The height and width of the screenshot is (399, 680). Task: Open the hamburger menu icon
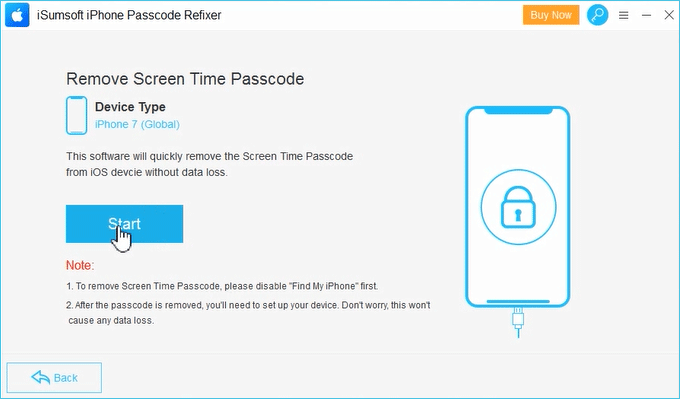pos(624,16)
